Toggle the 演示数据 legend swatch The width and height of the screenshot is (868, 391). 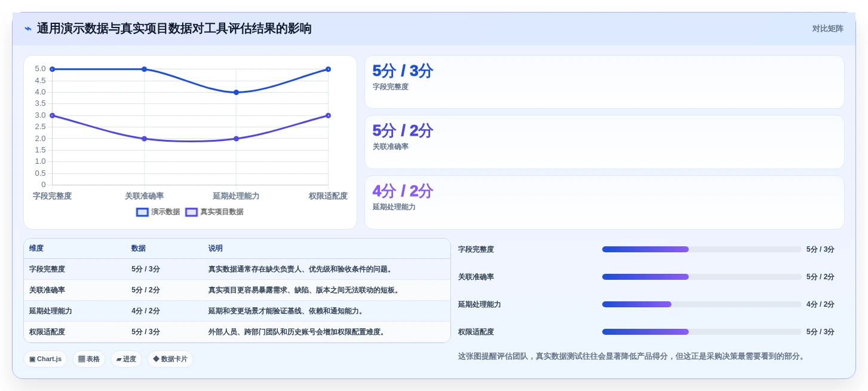click(142, 212)
